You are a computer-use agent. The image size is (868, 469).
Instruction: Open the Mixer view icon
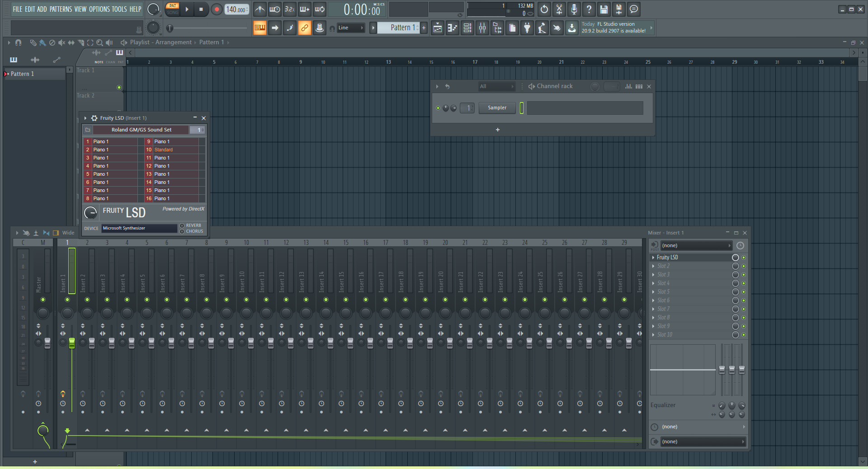click(x=482, y=28)
